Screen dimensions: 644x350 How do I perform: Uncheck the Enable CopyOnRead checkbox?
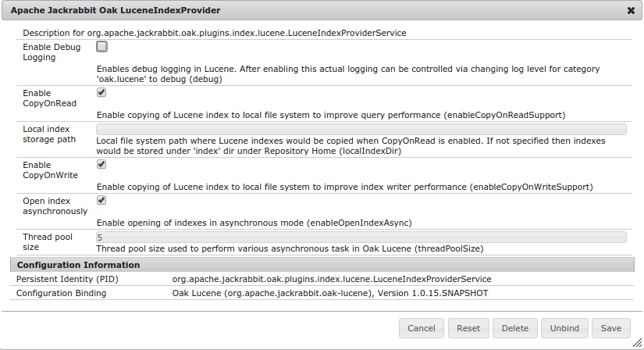[101, 92]
